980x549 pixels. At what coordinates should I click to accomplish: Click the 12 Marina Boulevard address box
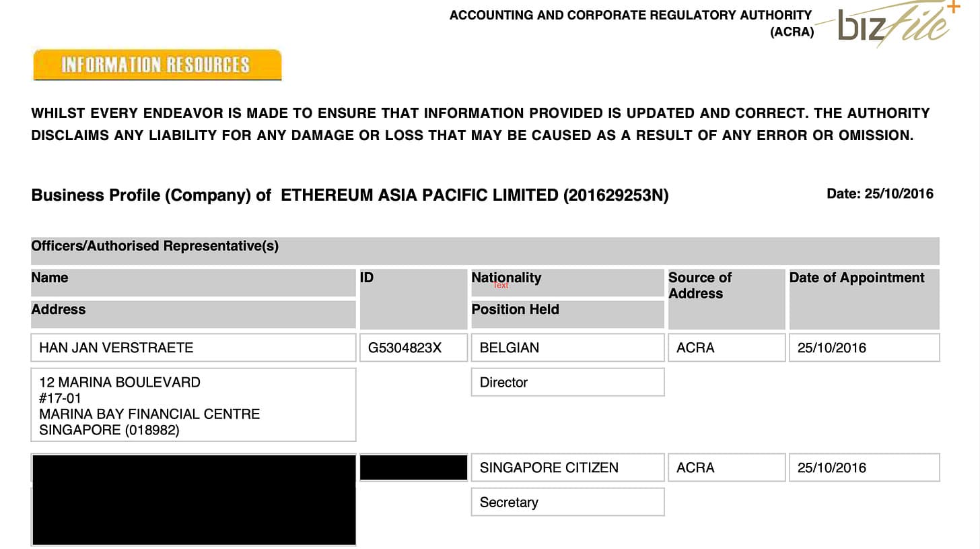click(x=193, y=405)
